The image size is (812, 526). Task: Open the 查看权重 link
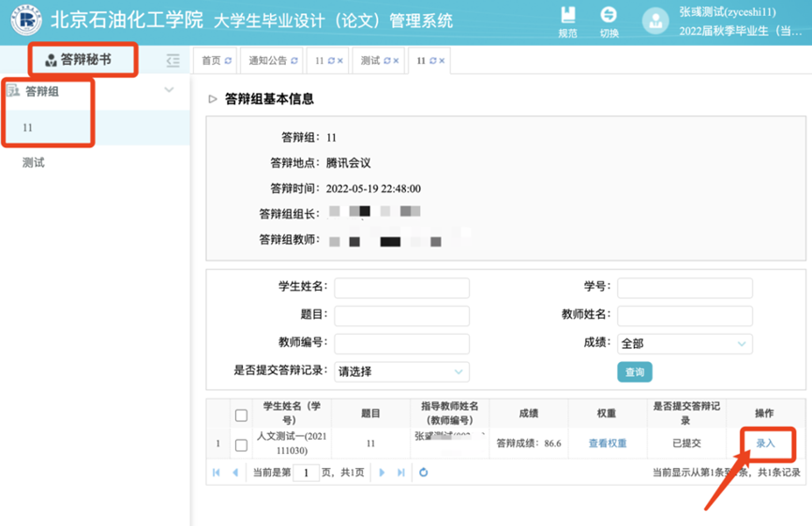pyautogui.click(x=607, y=443)
